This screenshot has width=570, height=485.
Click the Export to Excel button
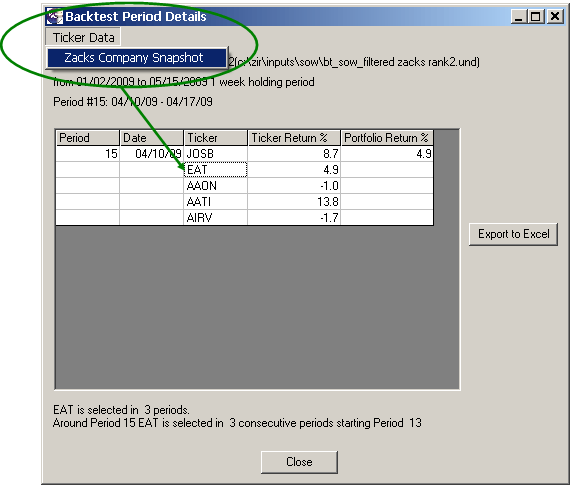click(513, 234)
